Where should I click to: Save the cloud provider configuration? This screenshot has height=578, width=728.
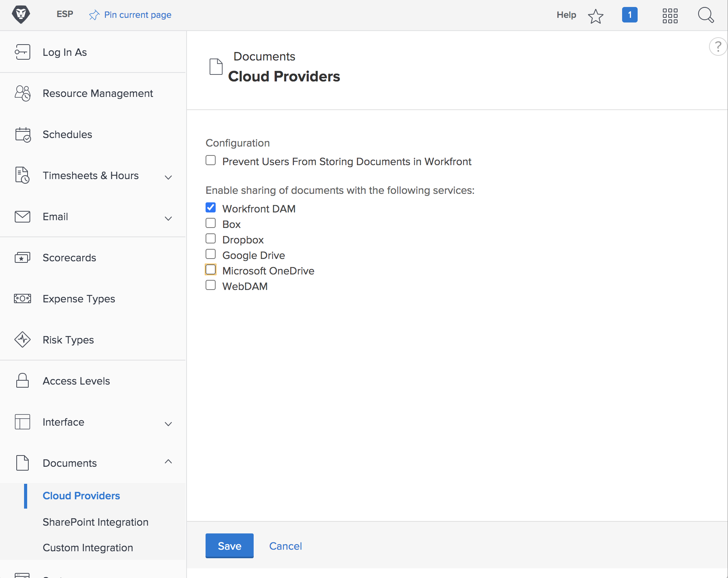click(229, 545)
